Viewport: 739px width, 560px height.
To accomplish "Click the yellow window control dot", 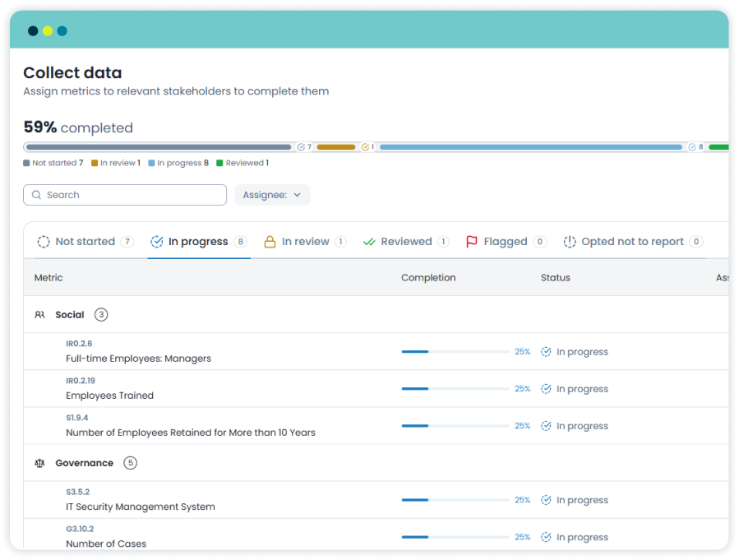I will (x=48, y=31).
